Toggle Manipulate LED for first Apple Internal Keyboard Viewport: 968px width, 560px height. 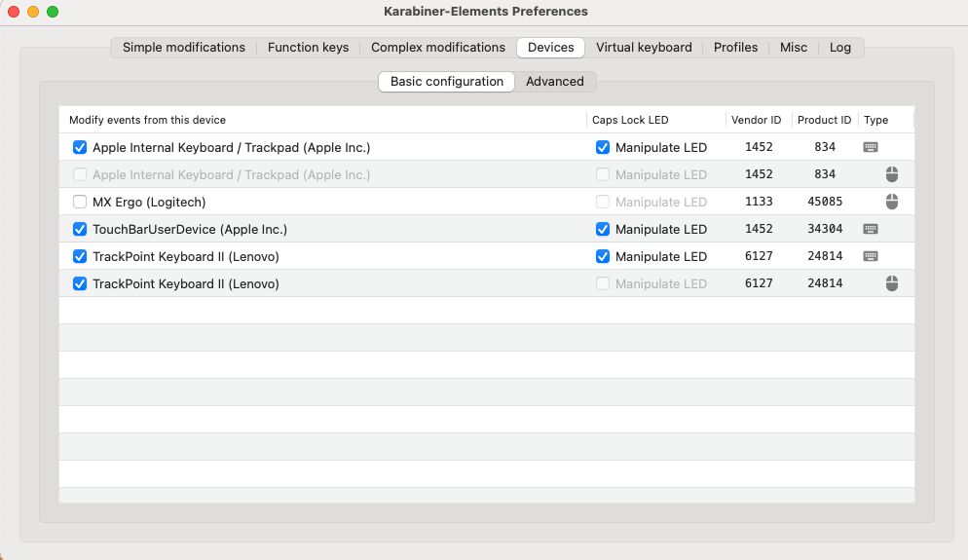603,148
